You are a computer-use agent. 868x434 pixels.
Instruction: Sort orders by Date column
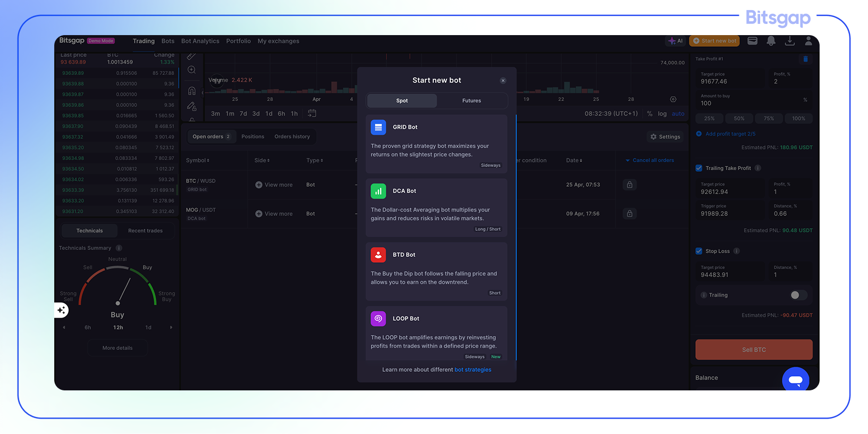[x=574, y=160]
